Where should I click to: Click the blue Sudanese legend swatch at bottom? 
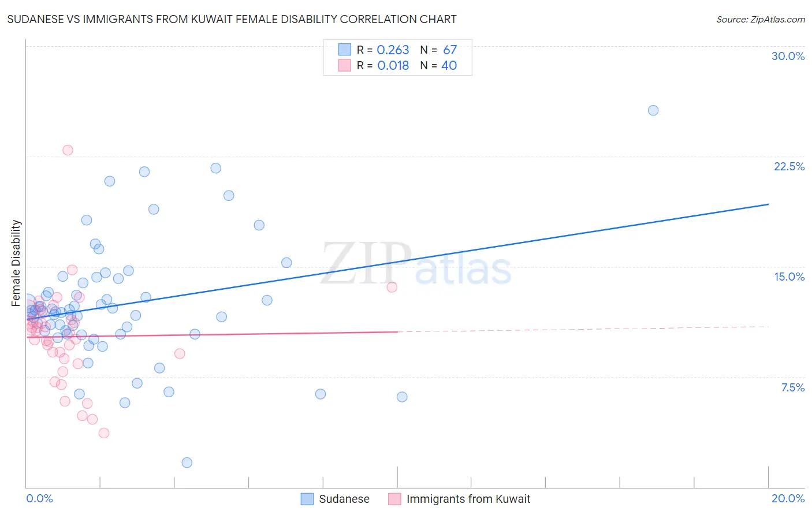pyautogui.click(x=307, y=499)
